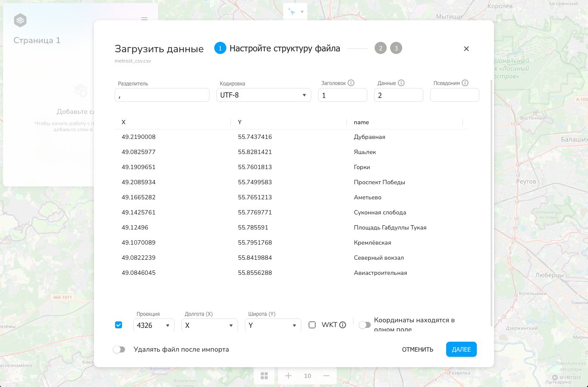Select the Северный вокзал cell

pyautogui.click(x=379, y=258)
